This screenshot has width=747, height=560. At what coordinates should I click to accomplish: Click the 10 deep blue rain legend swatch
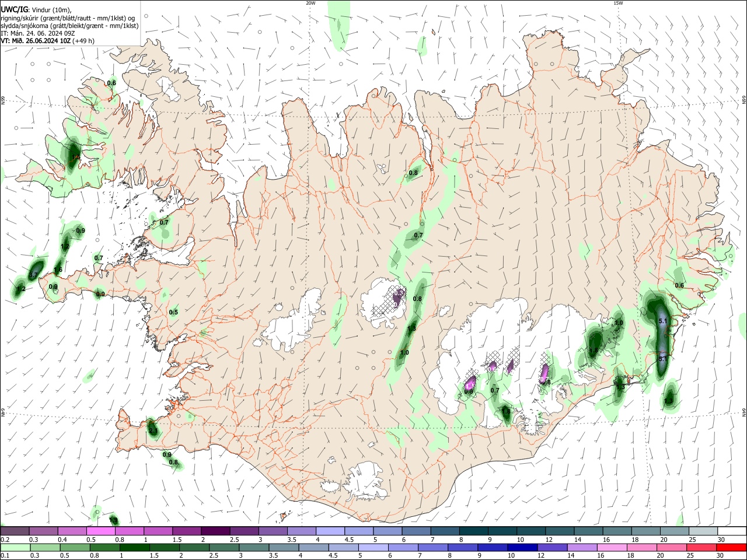point(521,547)
